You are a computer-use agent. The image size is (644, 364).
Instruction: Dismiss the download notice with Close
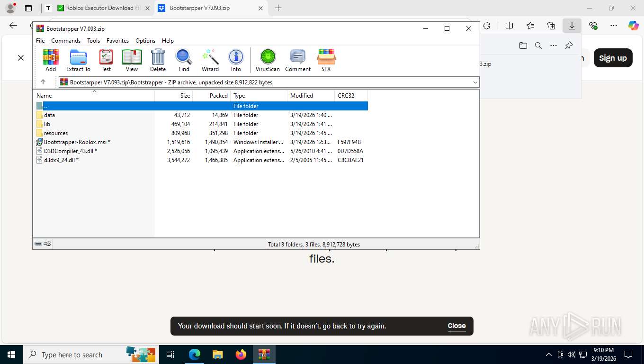[x=456, y=326]
